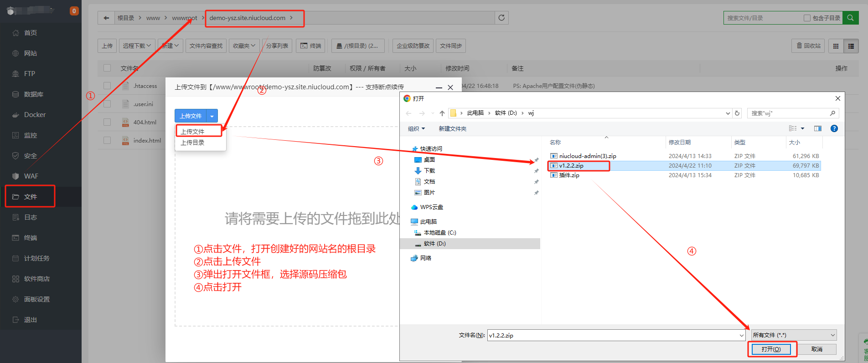Select the file v1.2.2.zip
Image resolution: width=868 pixels, height=363 pixels.
571,165
